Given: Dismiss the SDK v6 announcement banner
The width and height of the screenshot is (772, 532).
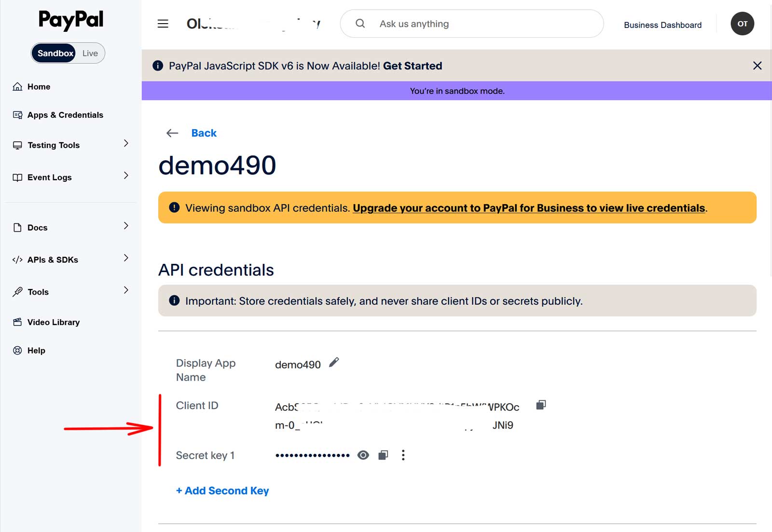Looking at the screenshot, I should 757,66.
